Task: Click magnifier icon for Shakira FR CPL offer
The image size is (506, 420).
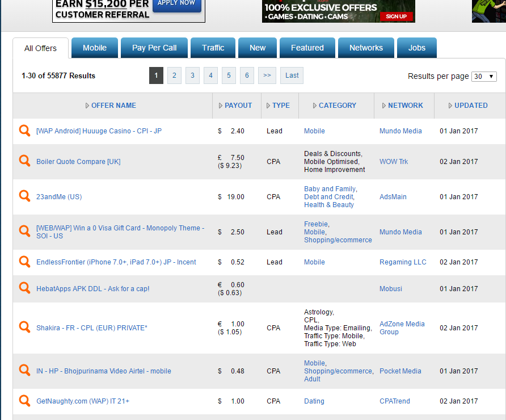Action: [24, 327]
